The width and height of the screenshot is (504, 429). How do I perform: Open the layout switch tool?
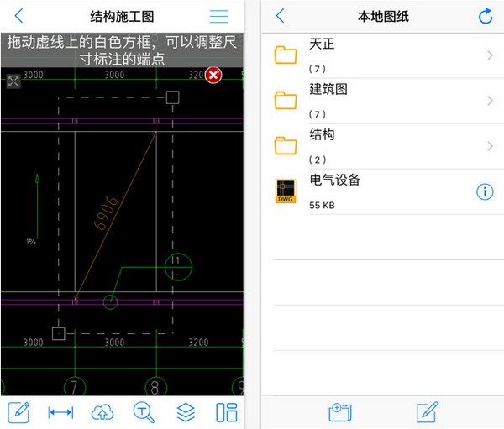click(x=227, y=412)
